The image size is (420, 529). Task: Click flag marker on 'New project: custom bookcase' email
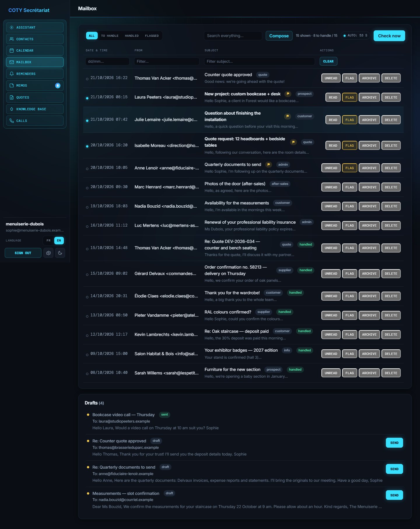click(x=288, y=94)
